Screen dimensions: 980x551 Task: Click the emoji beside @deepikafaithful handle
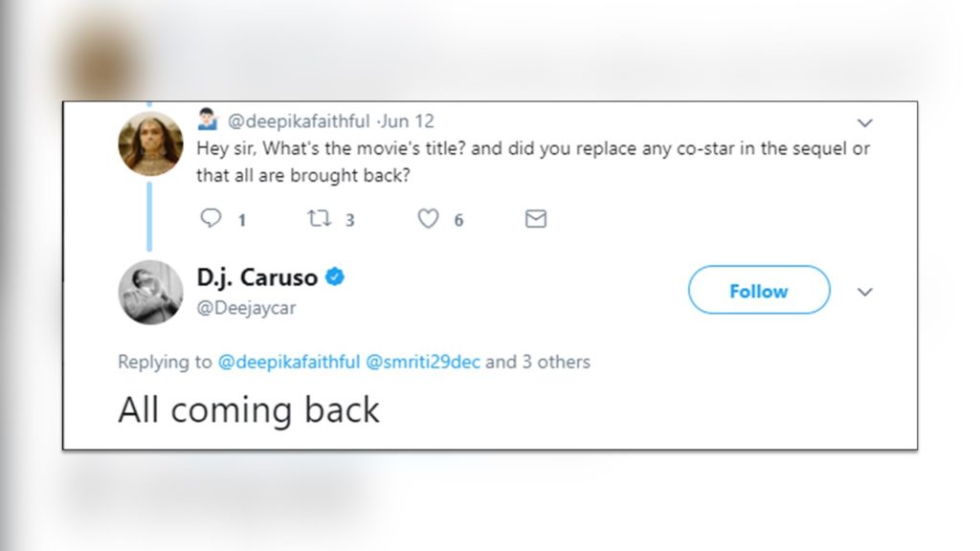pos(208,121)
